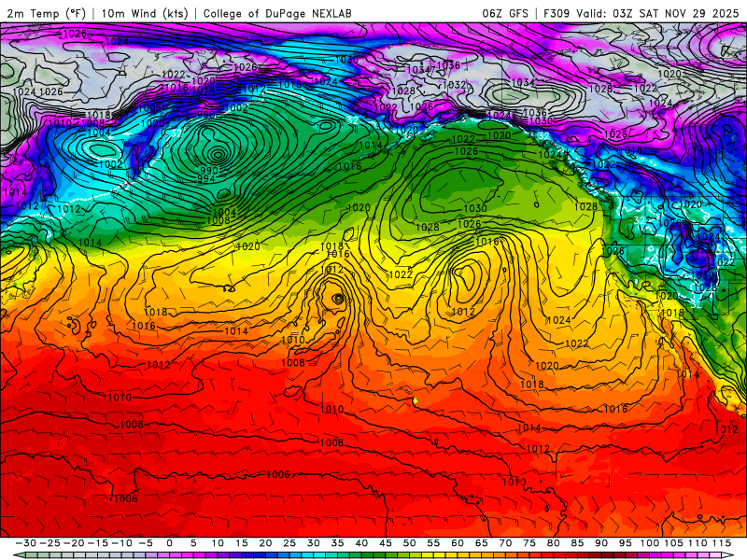Image resolution: width=747 pixels, height=560 pixels.
Task: Select the 110 value on temperature scale
Action: point(698,543)
